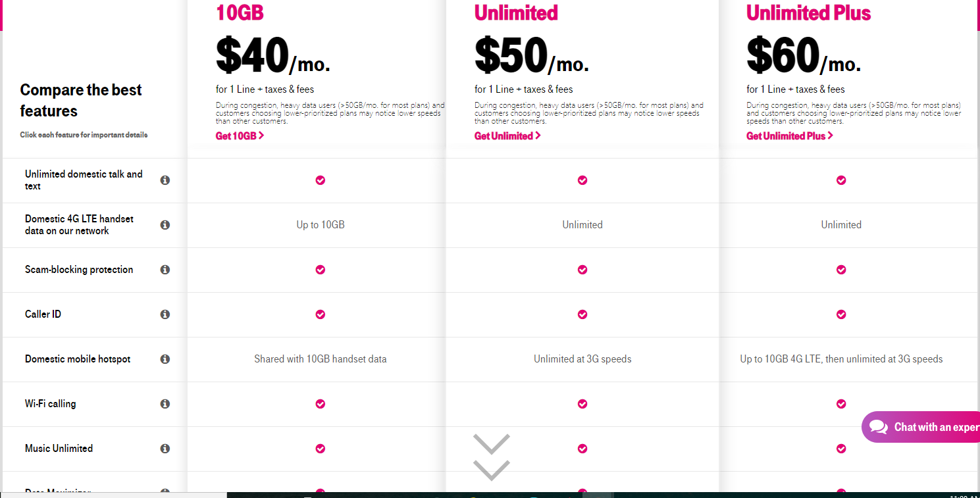Click the Get Unlimited link
This screenshot has height=498, width=980.
(x=507, y=136)
